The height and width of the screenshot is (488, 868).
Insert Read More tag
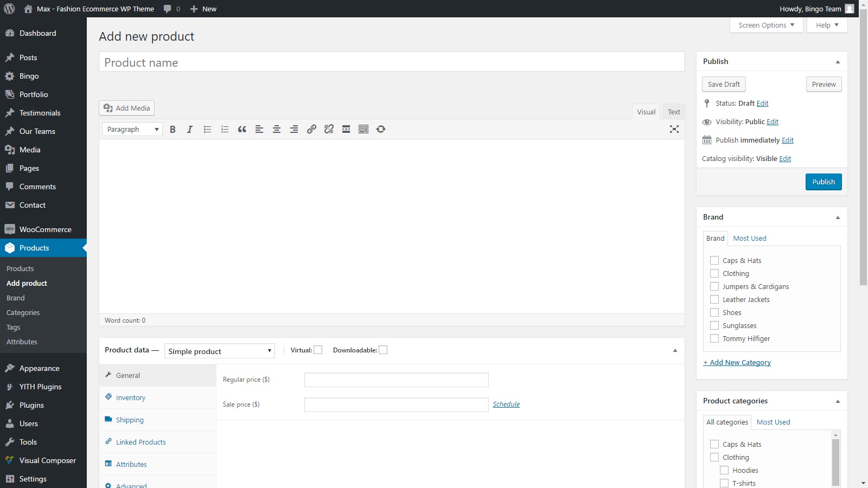click(x=346, y=129)
